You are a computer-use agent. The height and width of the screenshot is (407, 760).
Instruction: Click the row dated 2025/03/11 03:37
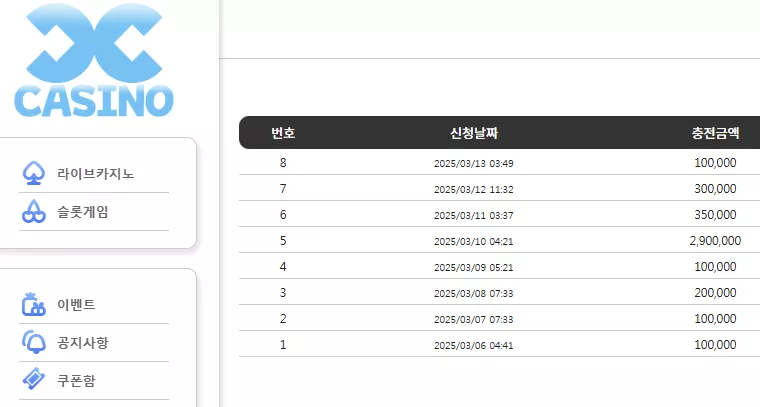[x=499, y=214]
